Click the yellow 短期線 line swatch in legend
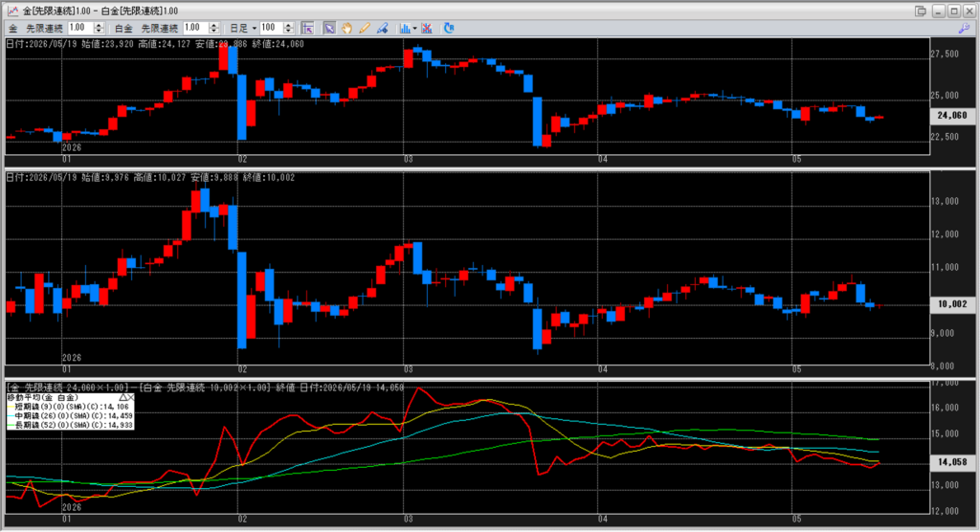 11,407
